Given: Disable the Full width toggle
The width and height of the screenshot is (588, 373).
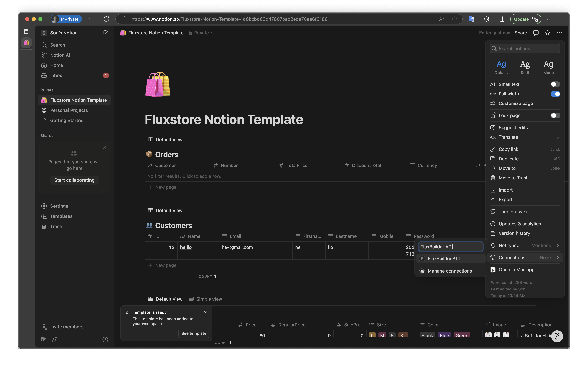Looking at the screenshot, I should click(555, 94).
